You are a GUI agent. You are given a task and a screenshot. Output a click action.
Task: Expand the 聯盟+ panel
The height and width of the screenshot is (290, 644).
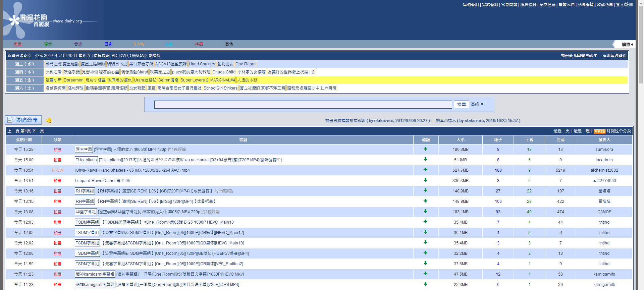628,45
